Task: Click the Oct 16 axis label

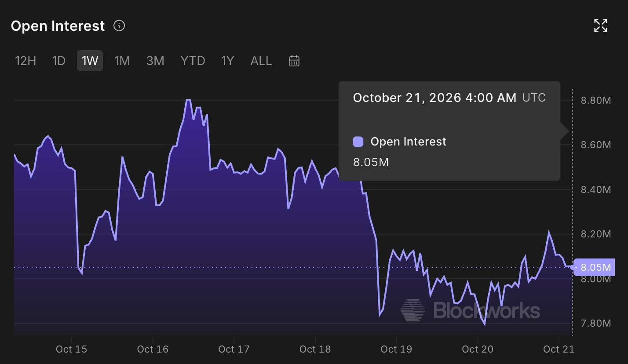Action: [153, 349]
